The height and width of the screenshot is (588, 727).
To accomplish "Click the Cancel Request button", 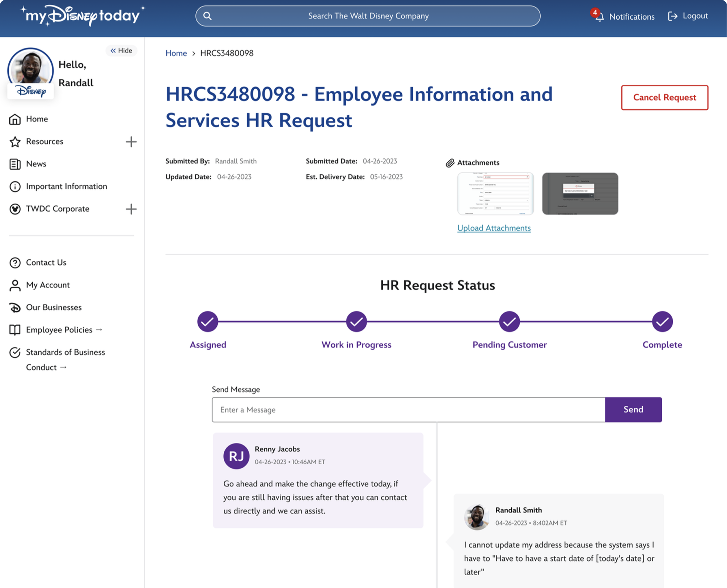I will pyautogui.click(x=664, y=98).
